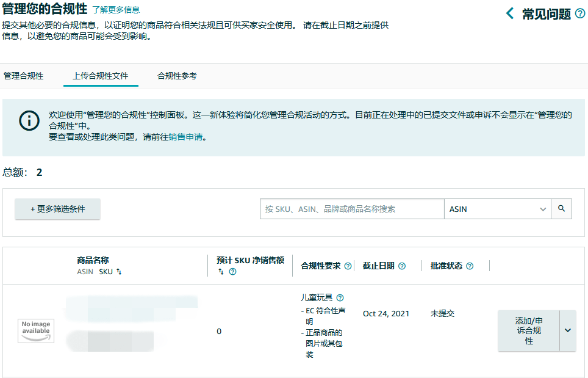Click the help icon next to 儿童玩具
The image size is (588, 378).
pos(340,297)
